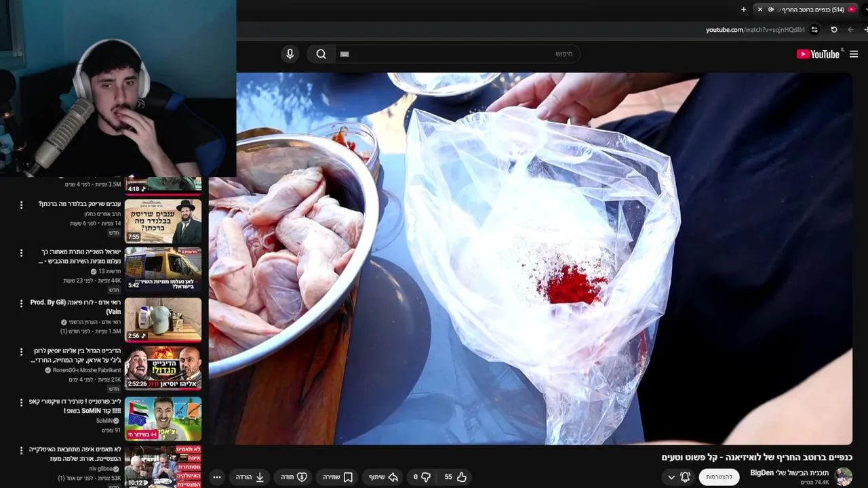Open the 4:18 video thumbnail in sidebar
Viewport: 868px width, 488px height.
(x=163, y=185)
